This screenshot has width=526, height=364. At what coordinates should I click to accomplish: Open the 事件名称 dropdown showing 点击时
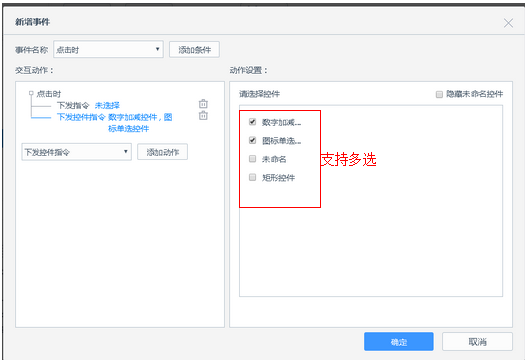click(x=108, y=50)
